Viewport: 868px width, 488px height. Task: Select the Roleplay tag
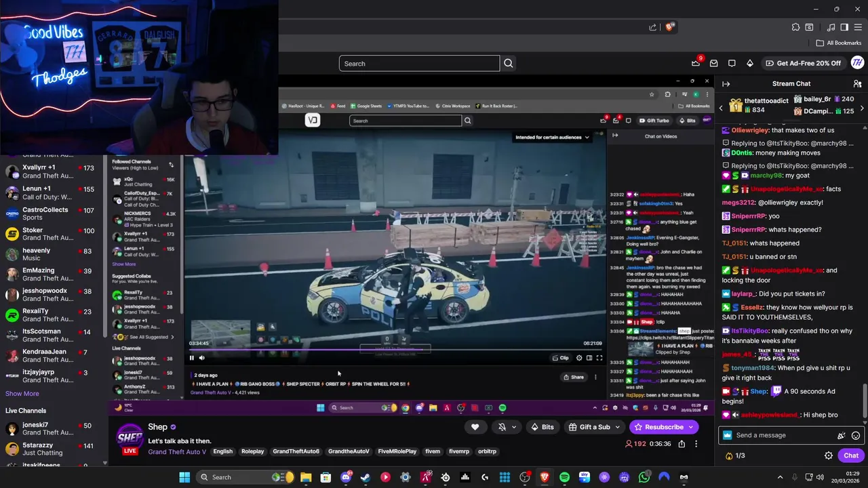click(x=253, y=451)
